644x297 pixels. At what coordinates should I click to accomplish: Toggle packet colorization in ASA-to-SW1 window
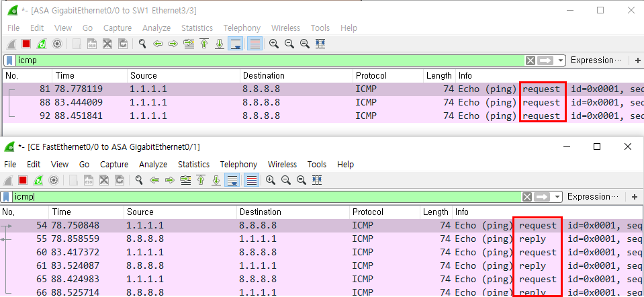coord(255,44)
